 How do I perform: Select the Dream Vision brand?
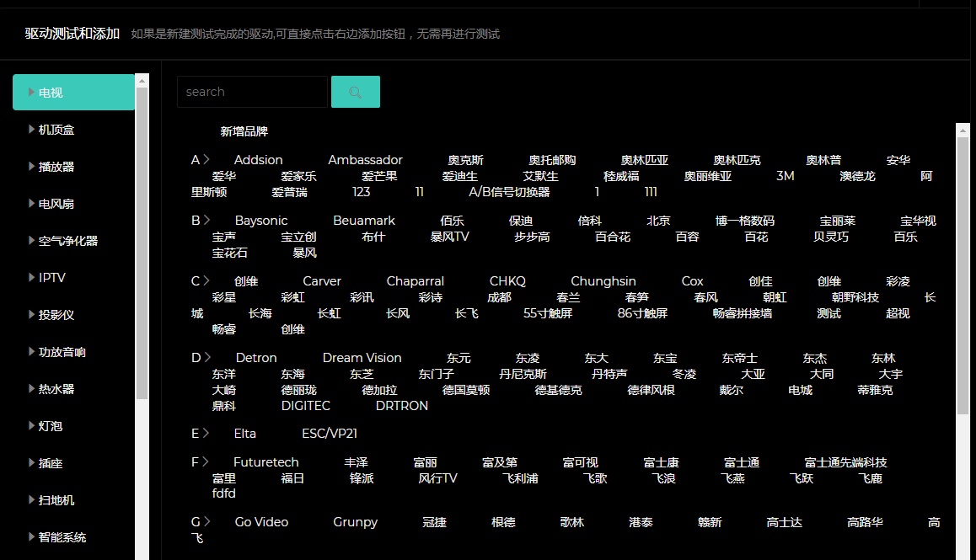(x=362, y=358)
